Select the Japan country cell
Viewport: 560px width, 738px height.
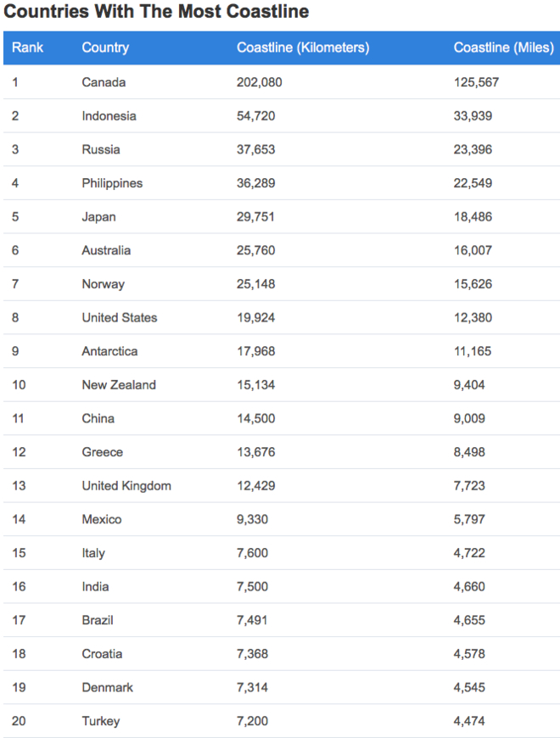tap(98, 216)
